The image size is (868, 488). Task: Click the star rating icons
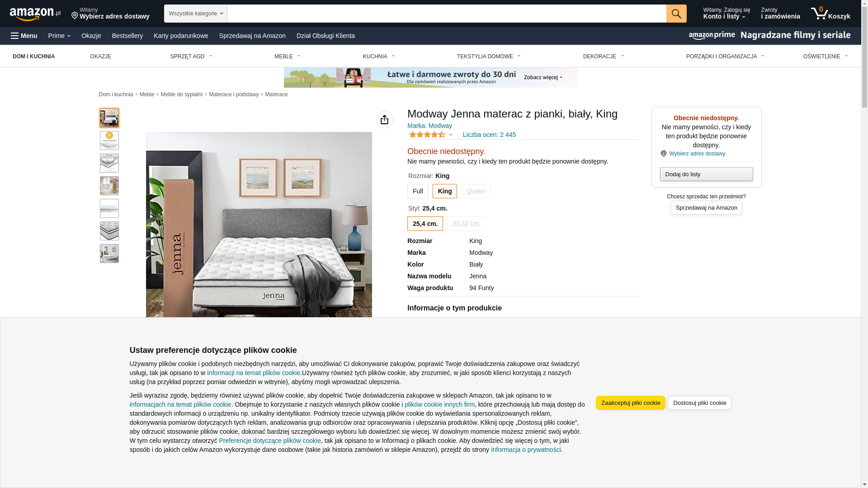(427, 135)
